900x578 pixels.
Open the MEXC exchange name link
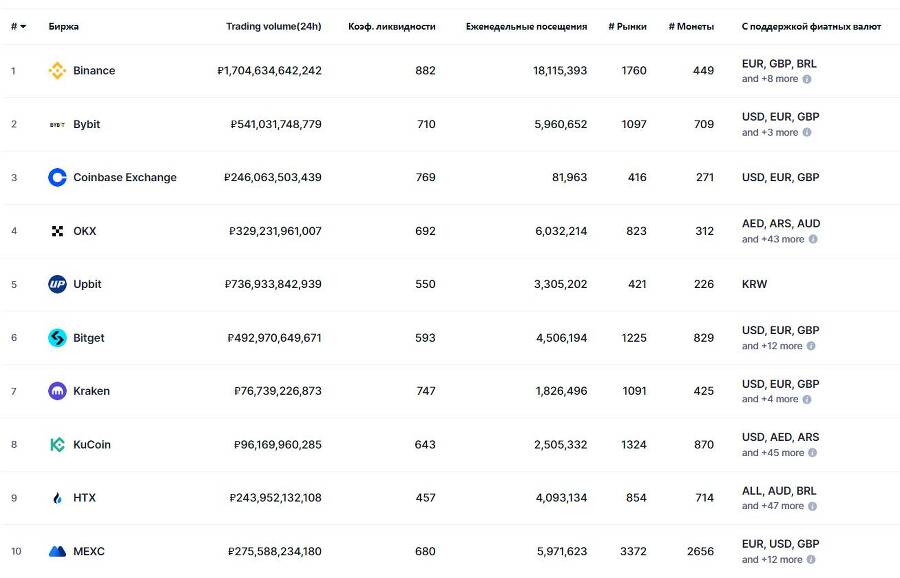coord(88,552)
